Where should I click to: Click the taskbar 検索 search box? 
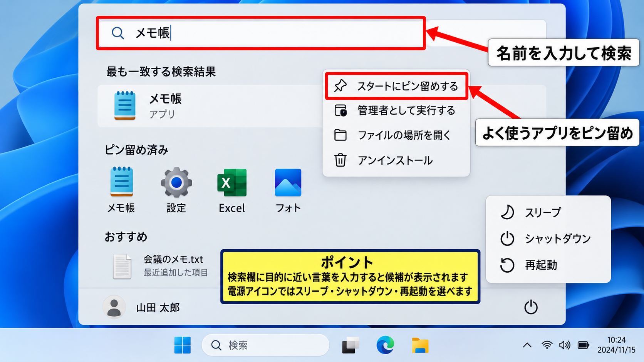(265, 345)
